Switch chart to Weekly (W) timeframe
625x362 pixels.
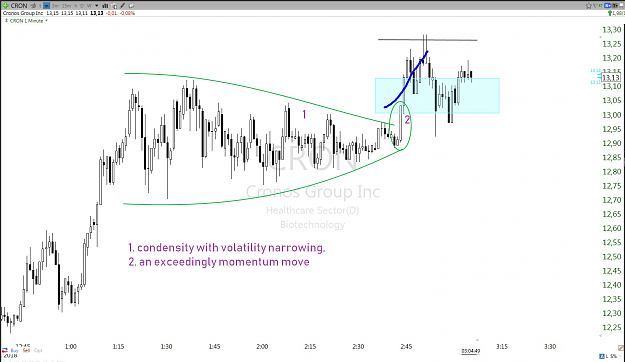coord(89,6)
